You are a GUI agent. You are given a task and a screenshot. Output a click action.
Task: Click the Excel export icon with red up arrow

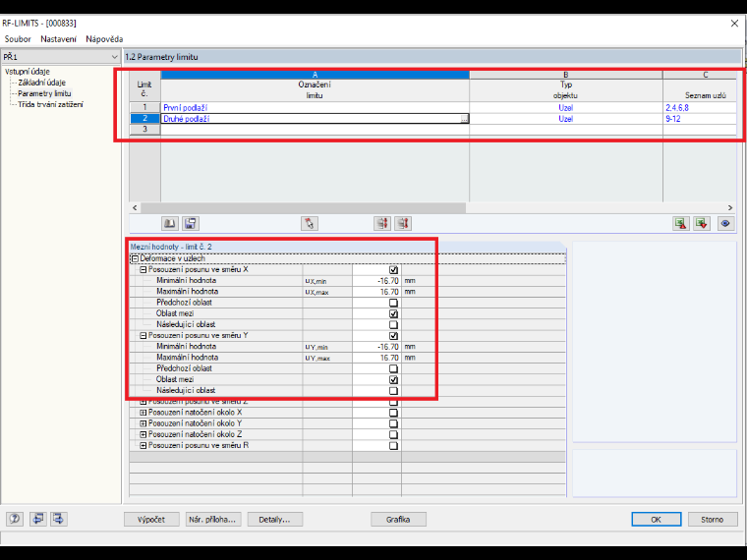pyautogui.click(x=681, y=223)
